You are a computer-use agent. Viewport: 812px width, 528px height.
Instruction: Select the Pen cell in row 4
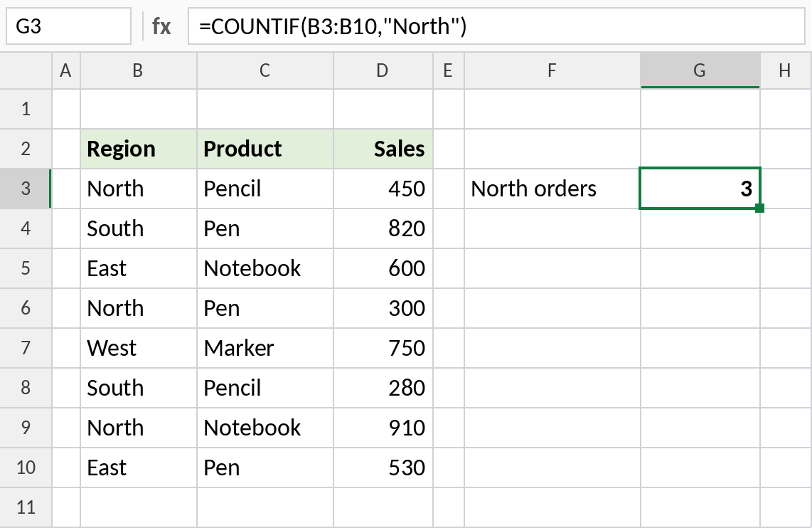point(265,228)
